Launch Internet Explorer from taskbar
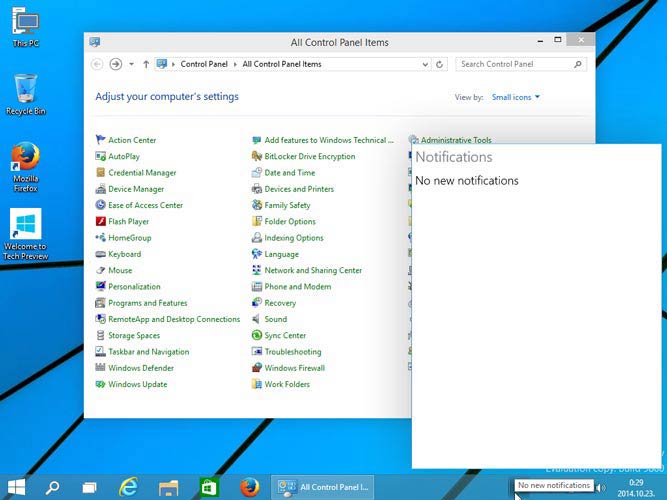 (x=128, y=487)
